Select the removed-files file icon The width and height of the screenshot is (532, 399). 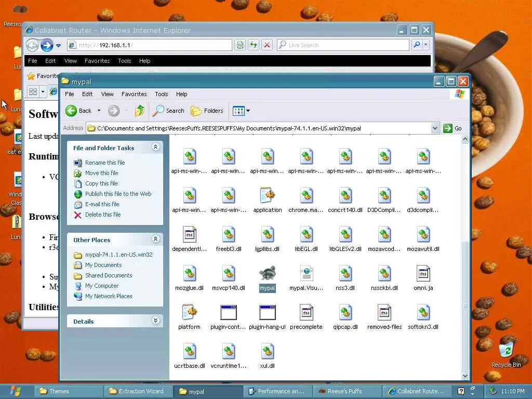click(x=384, y=312)
